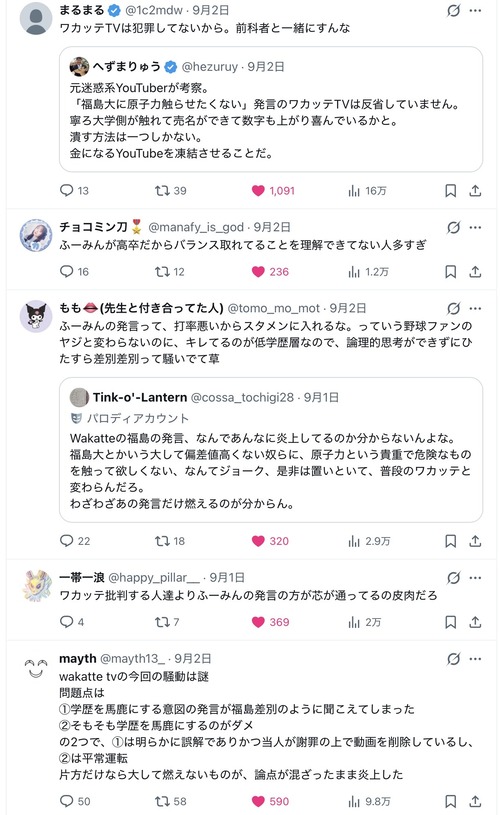Open quoted post by へずまりゅう
The image size is (500, 815).
(x=271, y=109)
